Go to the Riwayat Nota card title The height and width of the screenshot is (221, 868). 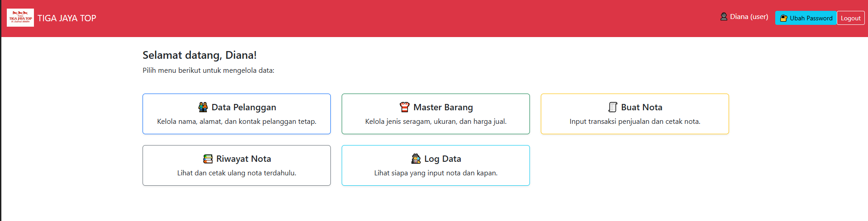243,159
